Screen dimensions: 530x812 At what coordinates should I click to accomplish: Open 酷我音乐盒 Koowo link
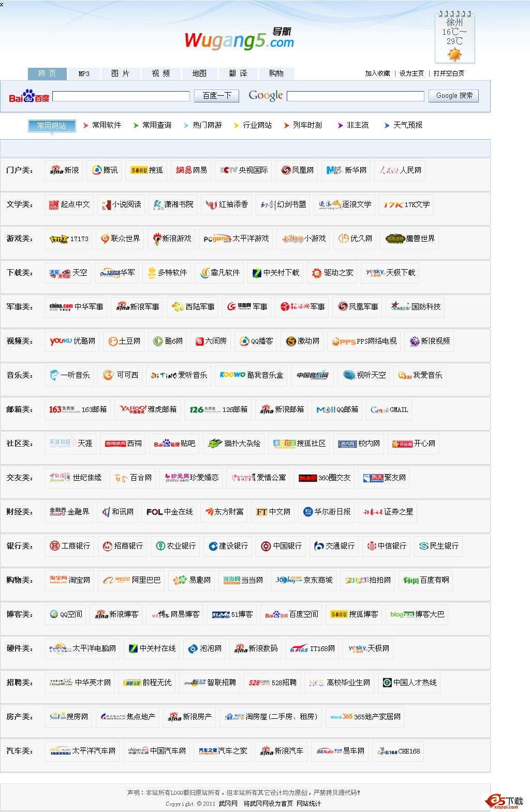point(251,375)
